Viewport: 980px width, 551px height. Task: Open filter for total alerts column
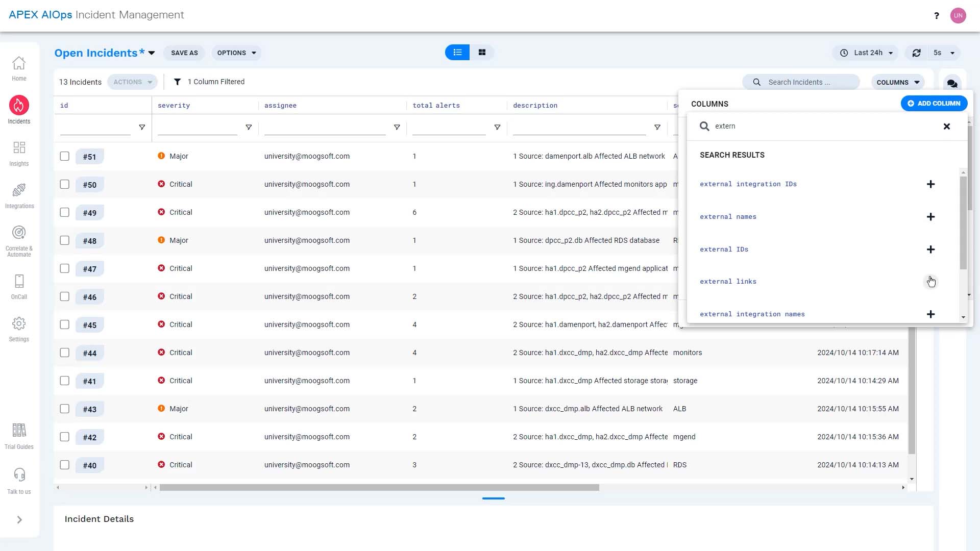click(497, 128)
